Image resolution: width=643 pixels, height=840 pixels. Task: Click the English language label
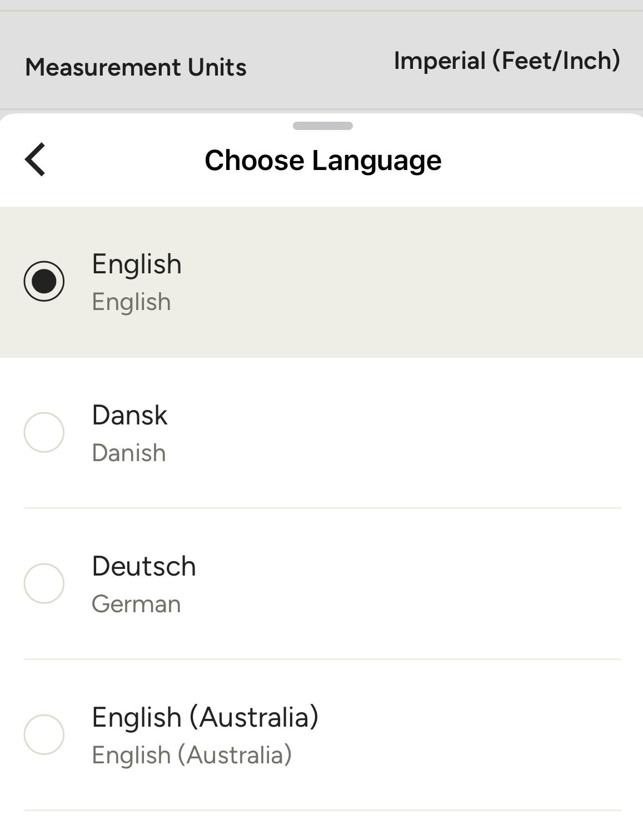coord(136,265)
